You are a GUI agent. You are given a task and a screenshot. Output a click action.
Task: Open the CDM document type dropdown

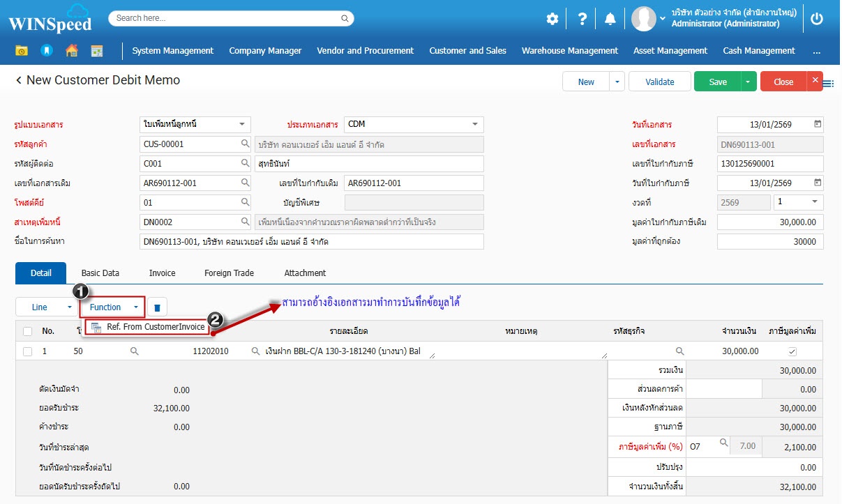474,124
